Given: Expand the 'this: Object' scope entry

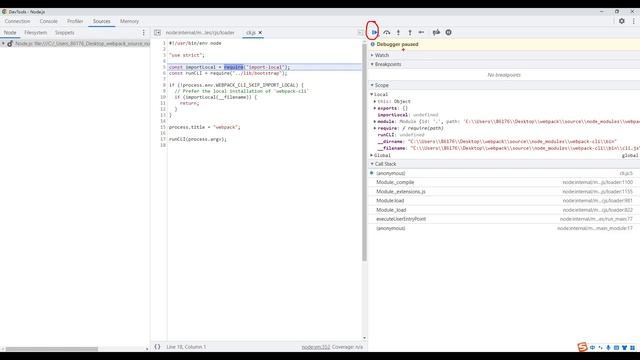Looking at the screenshot, I should (x=375, y=101).
